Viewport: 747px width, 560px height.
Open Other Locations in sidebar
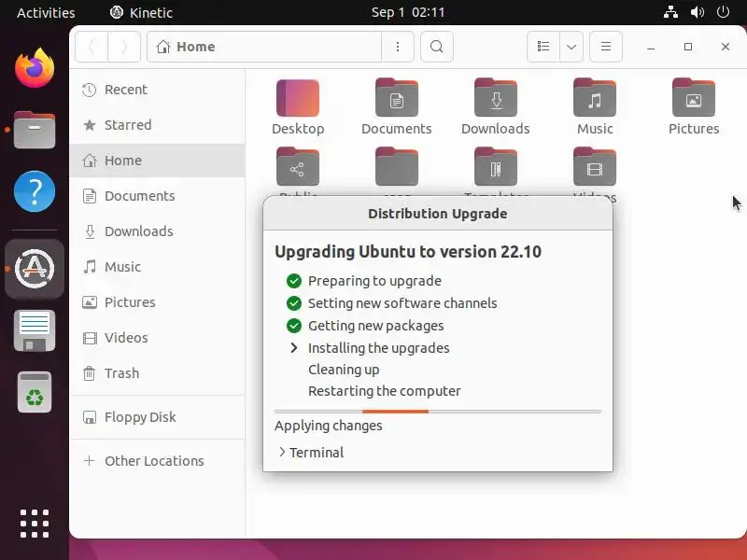[x=157, y=461]
